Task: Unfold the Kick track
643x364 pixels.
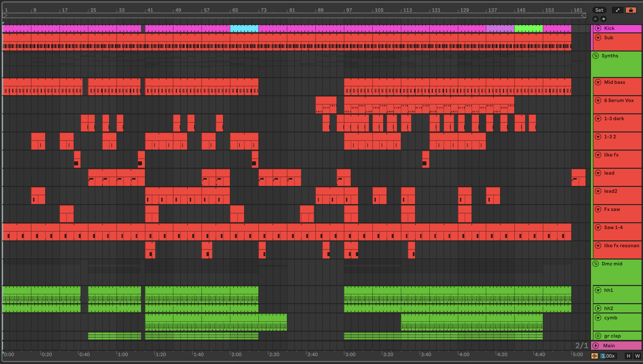Action: 598,28
